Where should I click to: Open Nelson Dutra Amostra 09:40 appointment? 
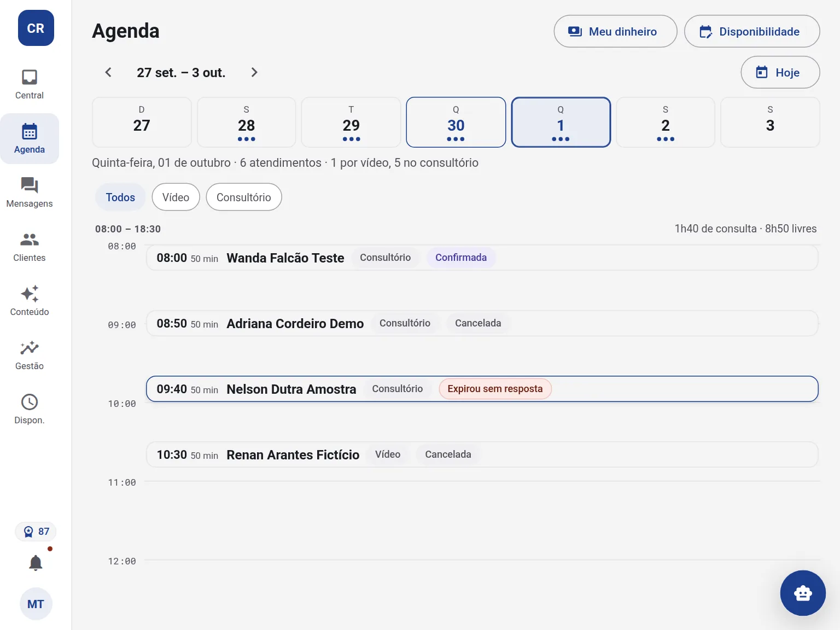482,389
